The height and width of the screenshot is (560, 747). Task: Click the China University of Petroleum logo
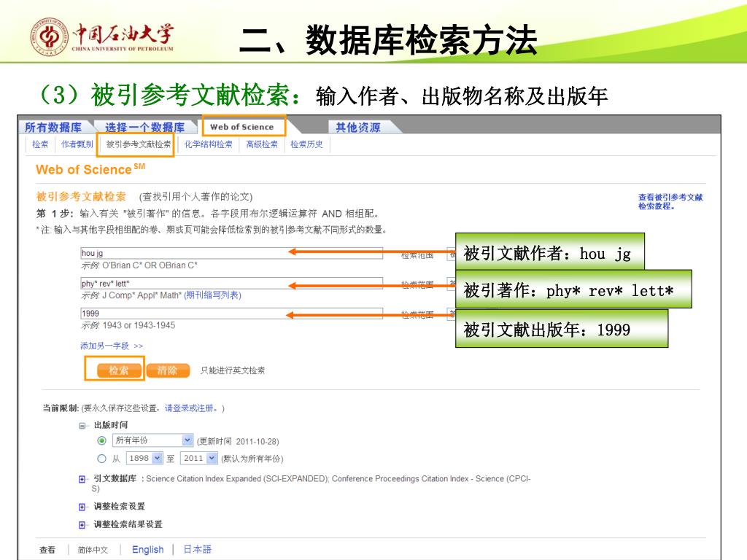(102, 36)
